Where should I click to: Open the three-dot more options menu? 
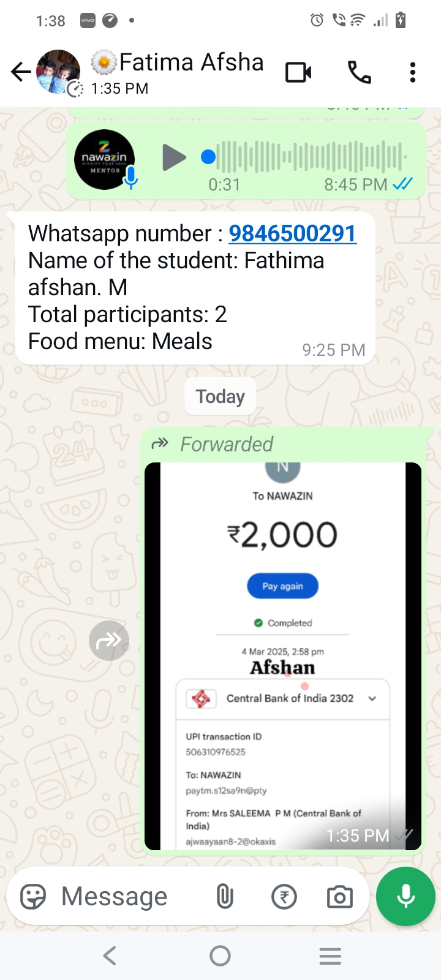pyautogui.click(x=413, y=72)
